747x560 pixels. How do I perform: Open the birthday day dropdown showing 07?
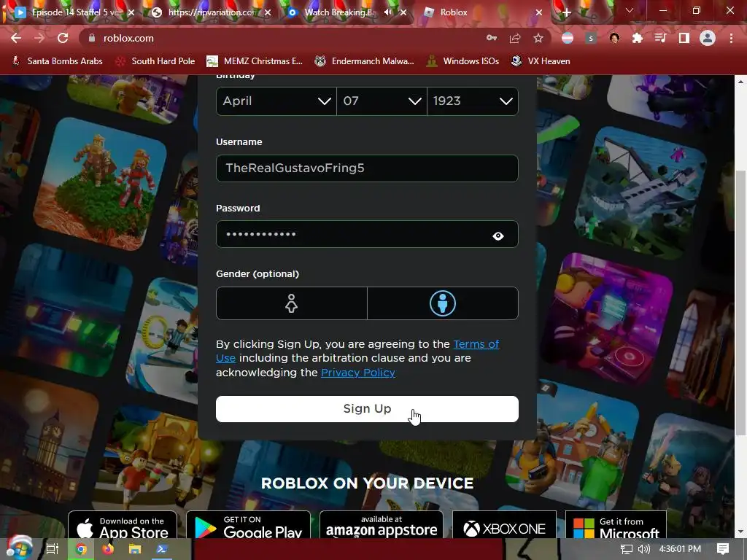[x=382, y=101]
